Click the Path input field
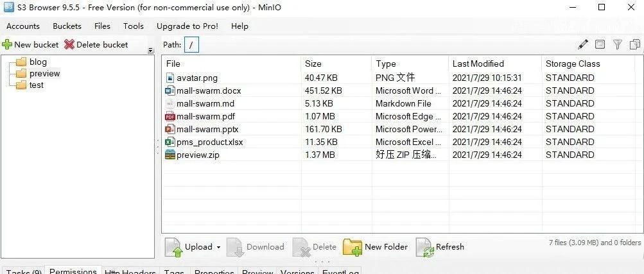This screenshot has height=274, width=644. point(191,45)
